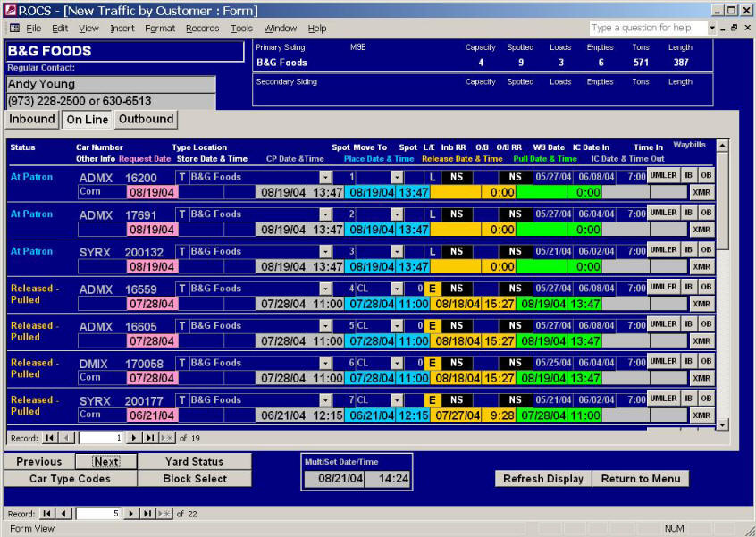Jump to last record in inner navigator of 19

click(150, 438)
